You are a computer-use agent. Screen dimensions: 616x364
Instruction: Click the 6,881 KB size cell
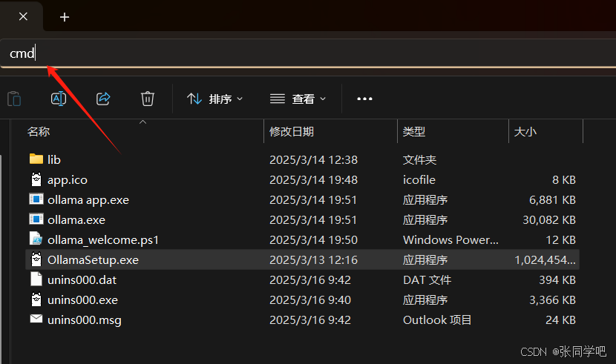[x=552, y=199]
